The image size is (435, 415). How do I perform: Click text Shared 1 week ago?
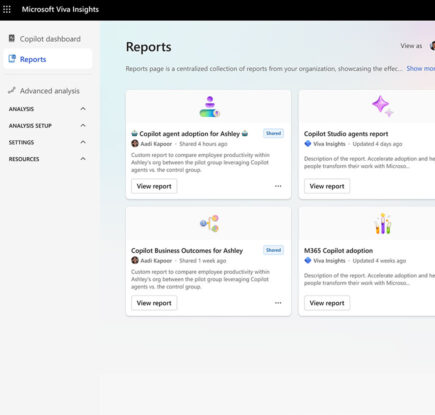click(x=203, y=261)
